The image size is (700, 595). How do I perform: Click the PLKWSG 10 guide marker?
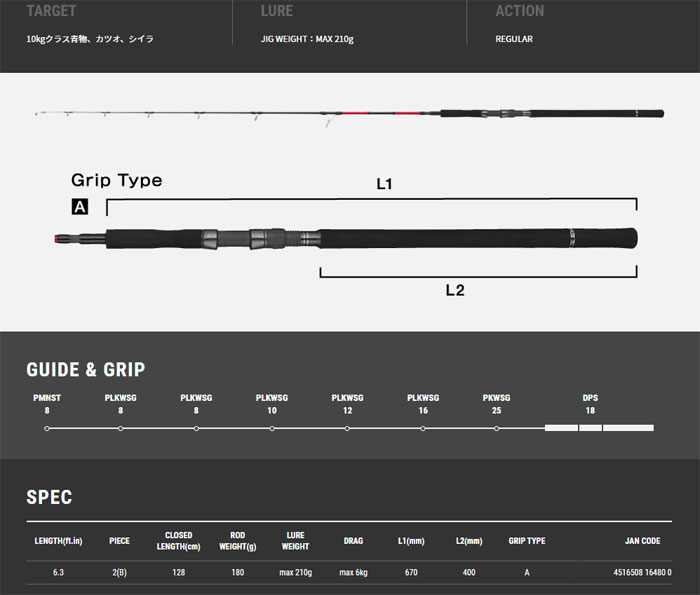click(x=272, y=428)
